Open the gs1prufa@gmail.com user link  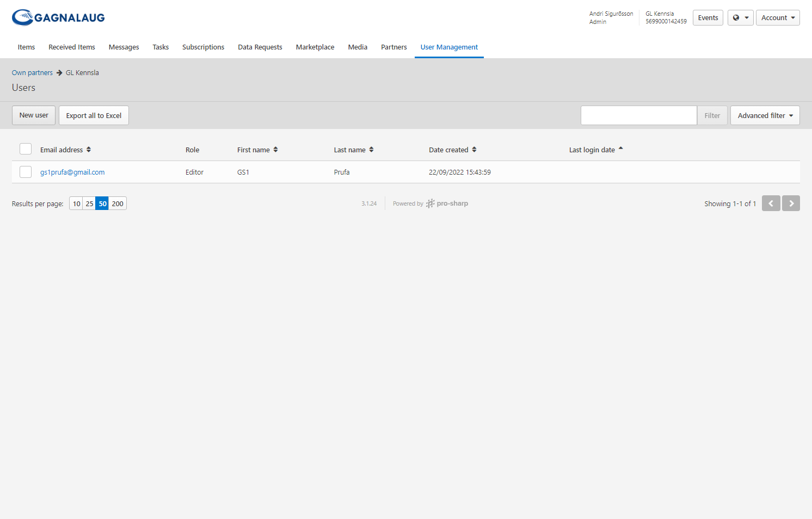tap(72, 172)
